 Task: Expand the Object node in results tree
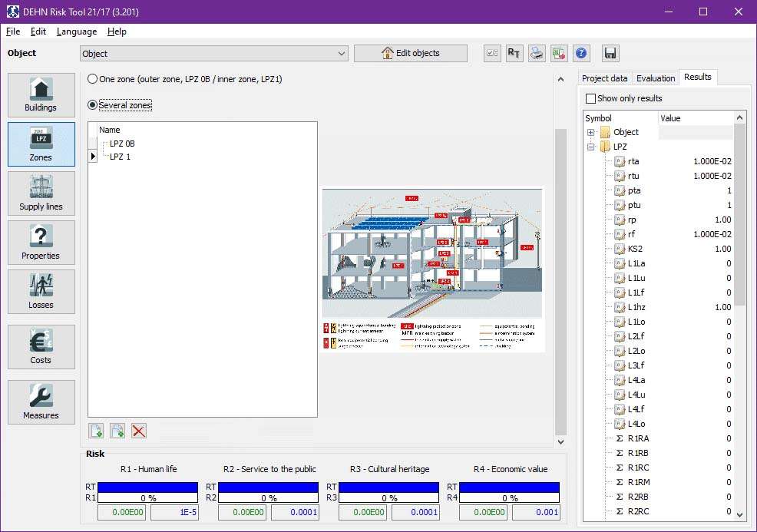[591, 133]
